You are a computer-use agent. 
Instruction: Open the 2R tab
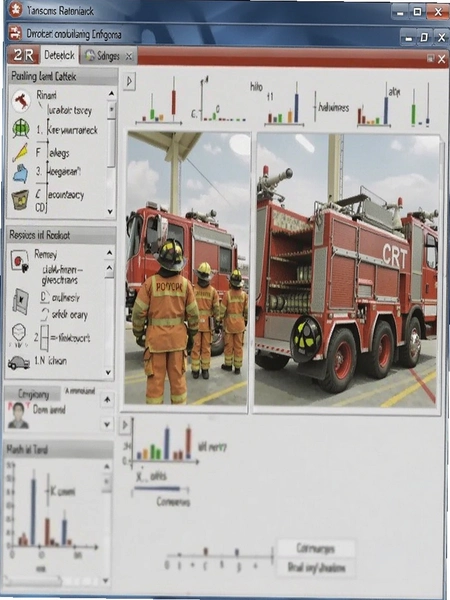pos(24,55)
